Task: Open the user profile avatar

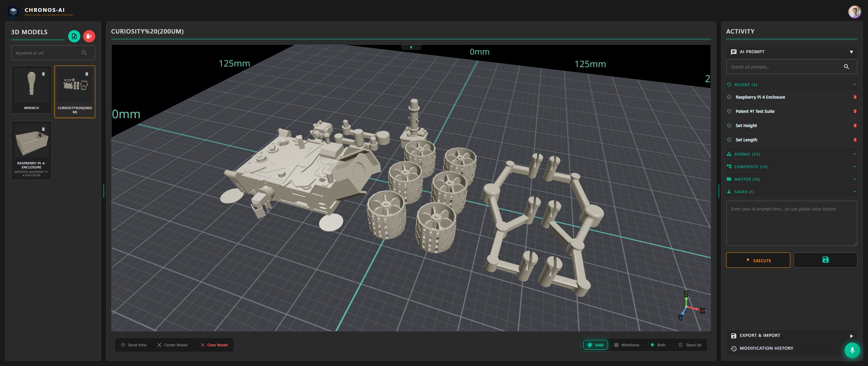Action: pos(854,12)
